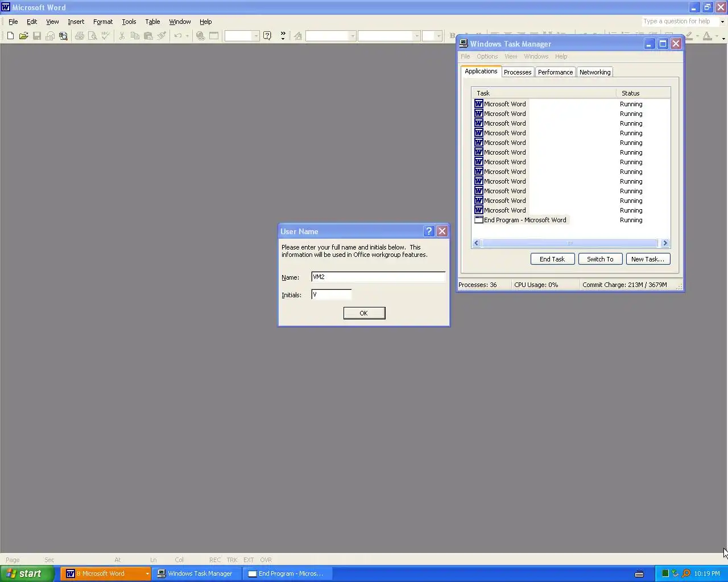
Task: Click the Format Painter brush icon
Action: [x=162, y=36]
